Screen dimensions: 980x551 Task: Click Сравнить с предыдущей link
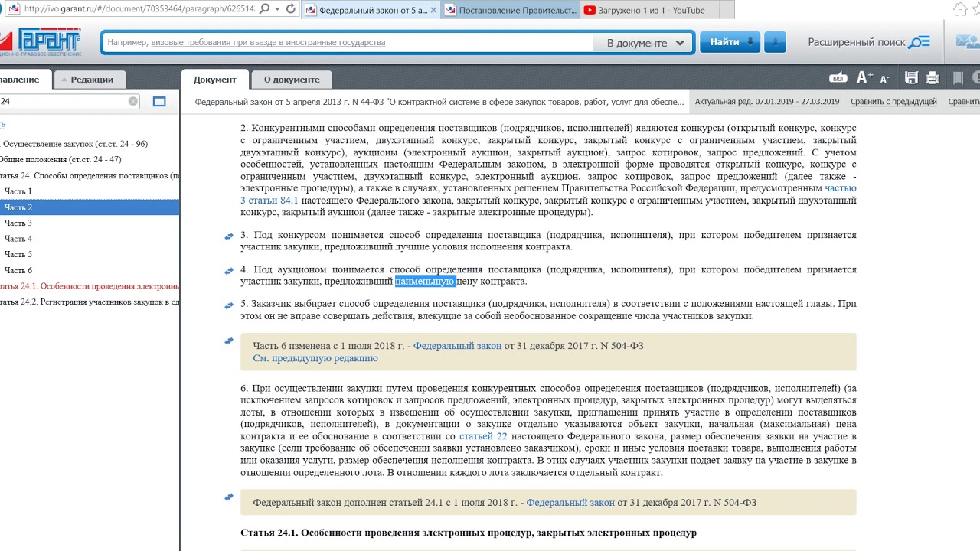pyautogui.click(x=893, y=101)
